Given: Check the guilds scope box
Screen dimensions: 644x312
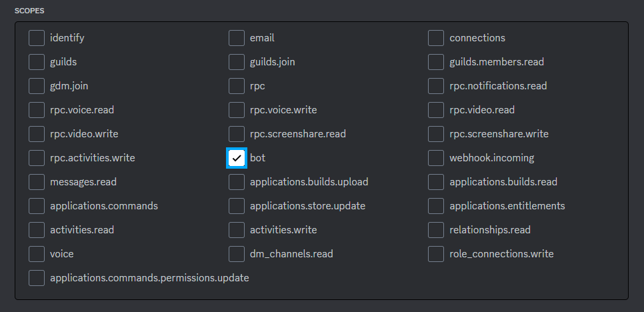Looking at the screenshot, I should click(x=37, y=62).
